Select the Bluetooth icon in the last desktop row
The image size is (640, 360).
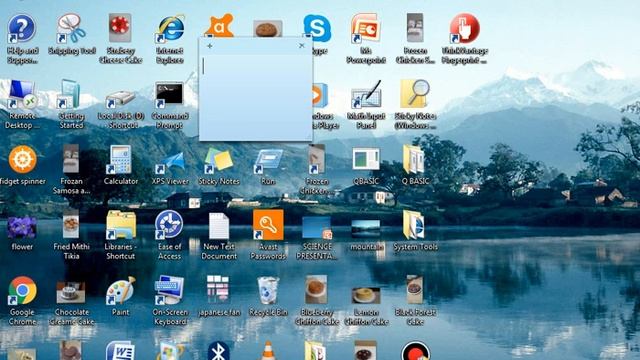pos(218,351)
